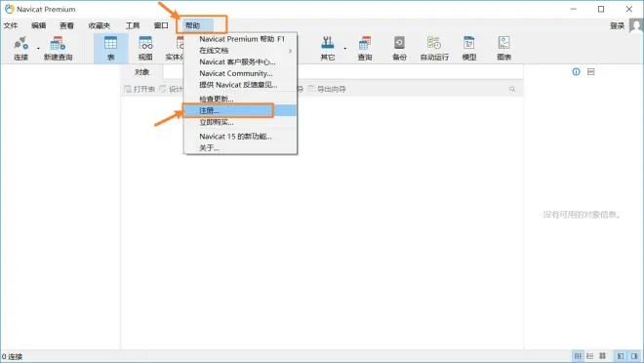Open the Favorites (收藏夹) menu
The width and height of the screenshot is (644, 363).
tap(100, 25)
